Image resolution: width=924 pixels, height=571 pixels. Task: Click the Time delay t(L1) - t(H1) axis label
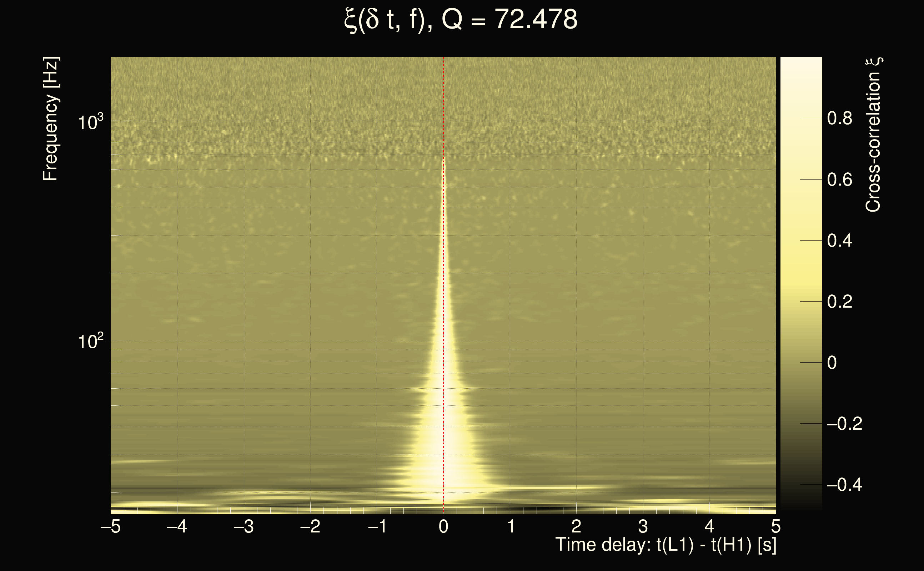click(x=666, y=545)
